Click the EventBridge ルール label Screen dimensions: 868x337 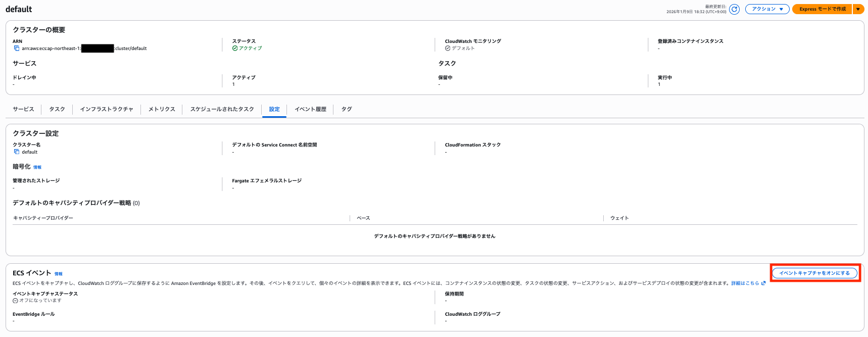coord(33,314)
